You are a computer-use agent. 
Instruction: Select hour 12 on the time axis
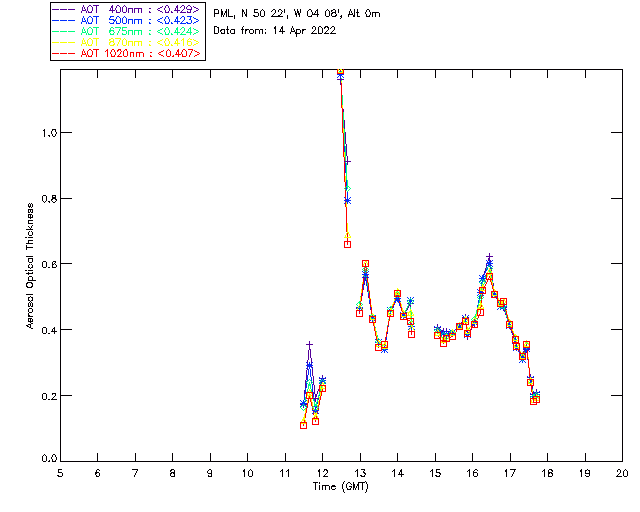pyautogui.click(x=322, y=472)
